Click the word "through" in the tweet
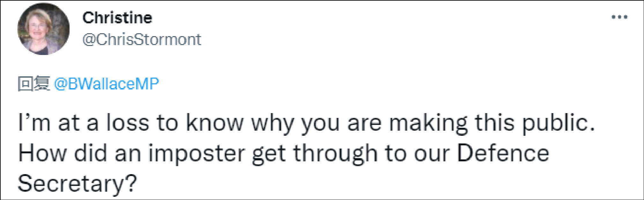Viewport: 644px width, 200px height. click(335, 153)
